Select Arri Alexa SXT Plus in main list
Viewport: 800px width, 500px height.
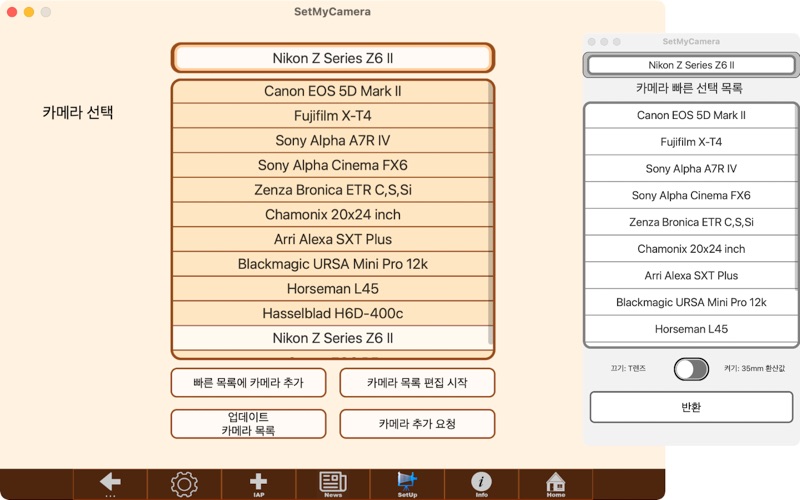click(333, 239)
